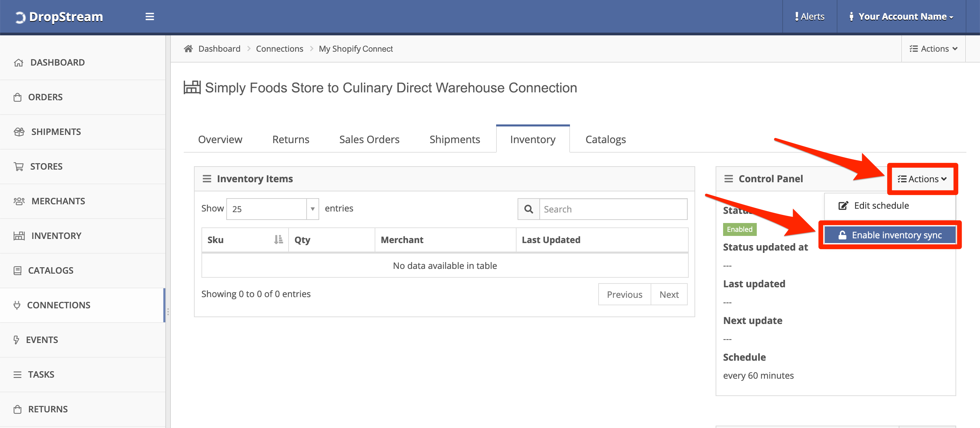Click the 'No data available in table' row
This screenshot has width=980, height=428.
coord(445,266)
